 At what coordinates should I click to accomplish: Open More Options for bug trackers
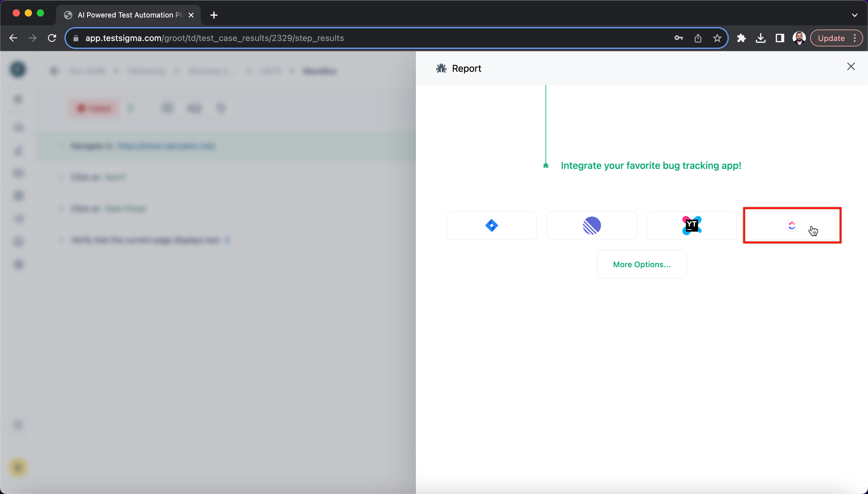pyautogui.click(x=642, y=264)
